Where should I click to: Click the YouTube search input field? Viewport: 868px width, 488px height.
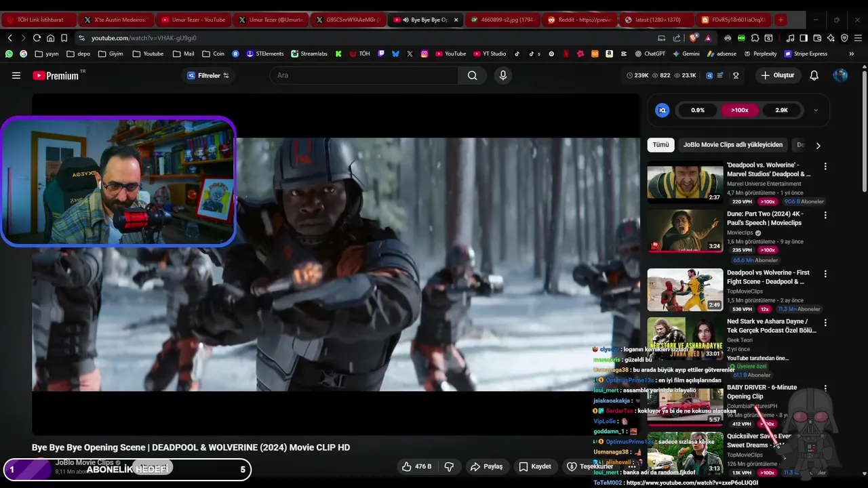tap(365, 75)
